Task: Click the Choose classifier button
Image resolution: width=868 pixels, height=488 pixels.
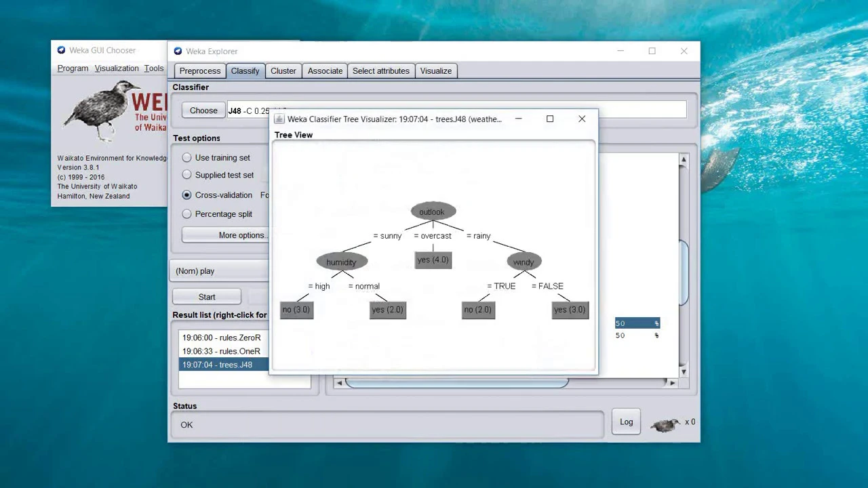Action: [203, 110]
